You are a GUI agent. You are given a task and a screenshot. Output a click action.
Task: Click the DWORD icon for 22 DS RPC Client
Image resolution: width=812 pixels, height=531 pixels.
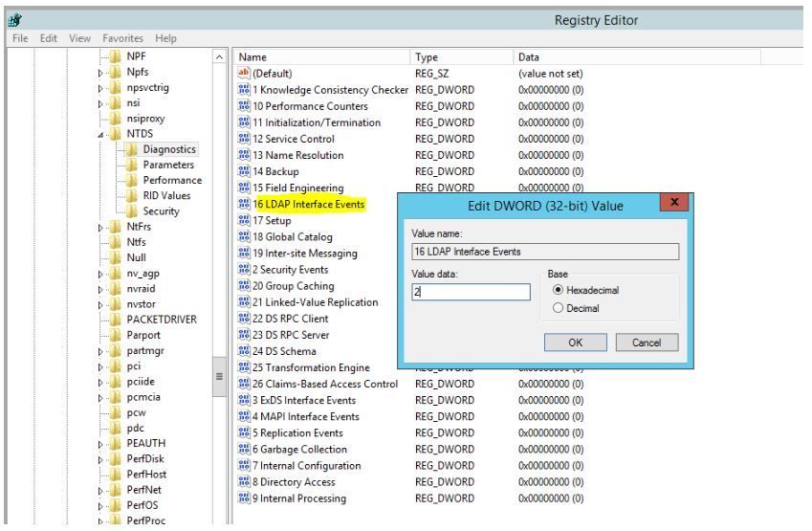point(243,319)
